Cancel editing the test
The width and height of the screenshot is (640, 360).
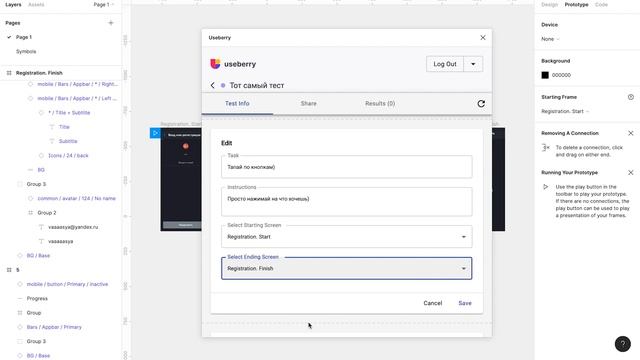tap(433, 303)
